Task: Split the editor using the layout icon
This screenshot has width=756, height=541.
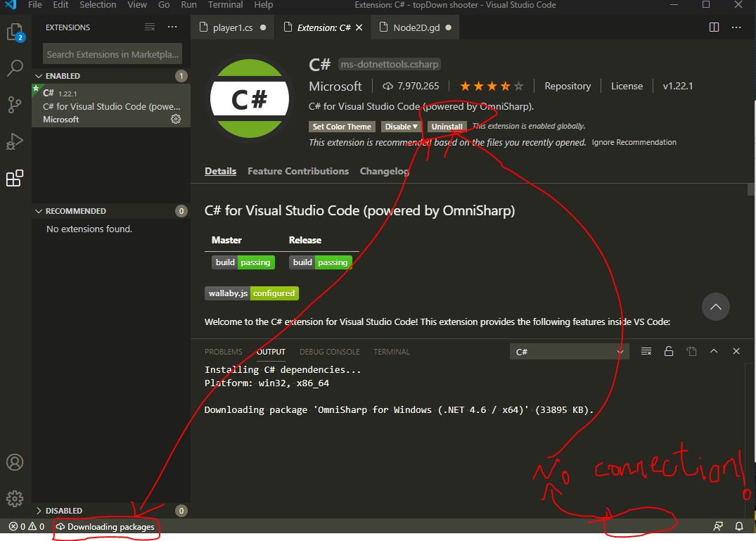Action: 713,27
